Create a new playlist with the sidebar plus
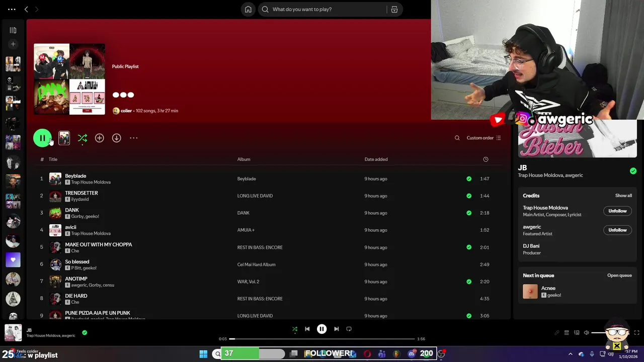Image resolution: width=644 pixels, height=362 pixels. pyautogui.click(x=13, y=44)
